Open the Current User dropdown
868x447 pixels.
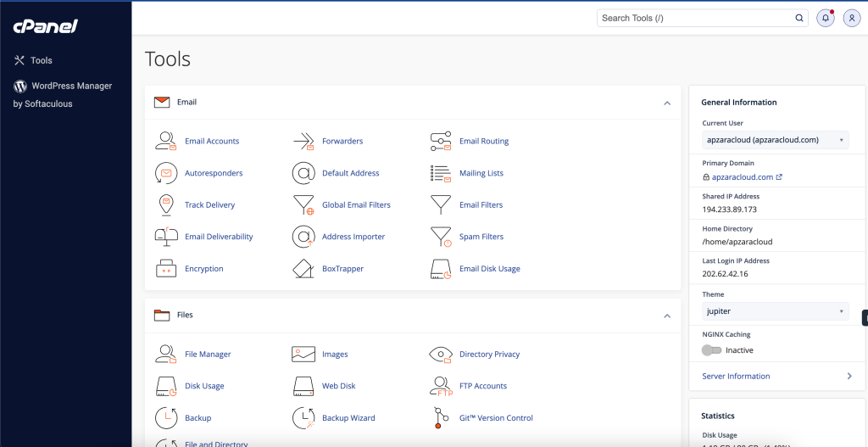775,140
